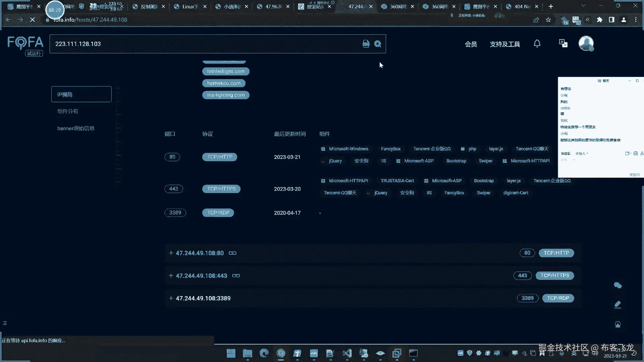Open the 组件分布 sidebar section
Viewport: 644px width, 362px height.
68,111
